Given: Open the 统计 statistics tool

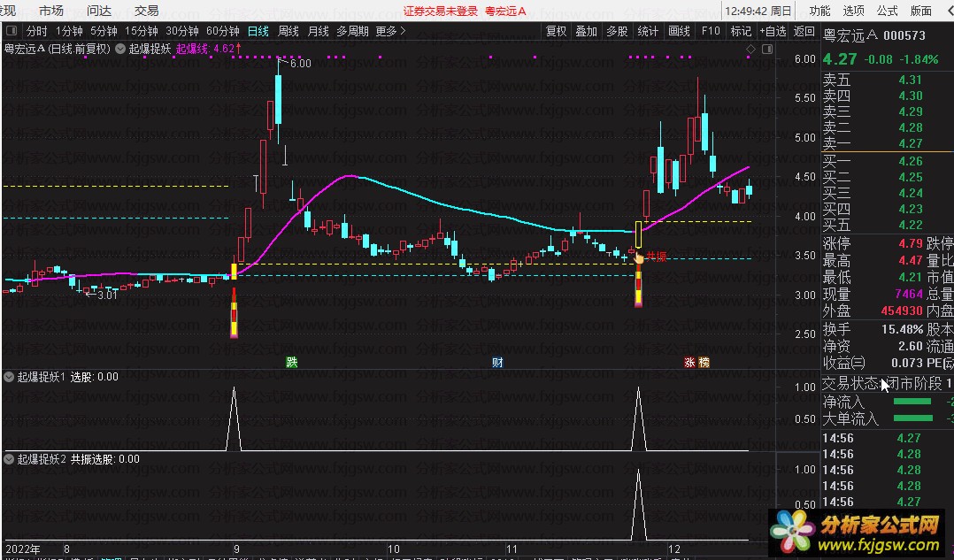Looking at the screenshot, I should point(648,30).
